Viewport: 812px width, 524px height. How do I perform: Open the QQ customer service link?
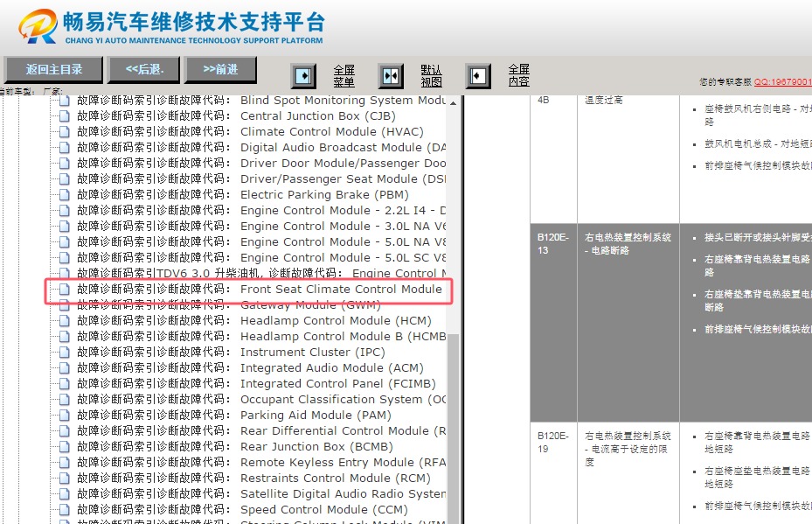(x=782, y=82)
